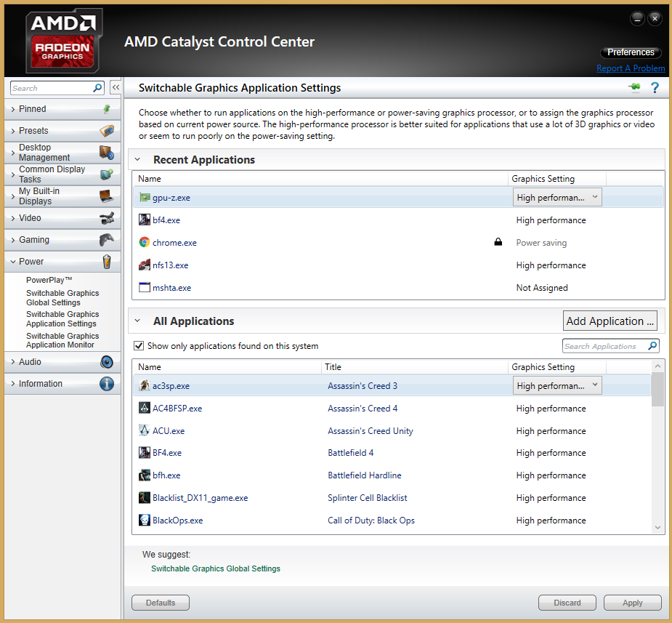Click the green pin icon beside help

point(634,88)
